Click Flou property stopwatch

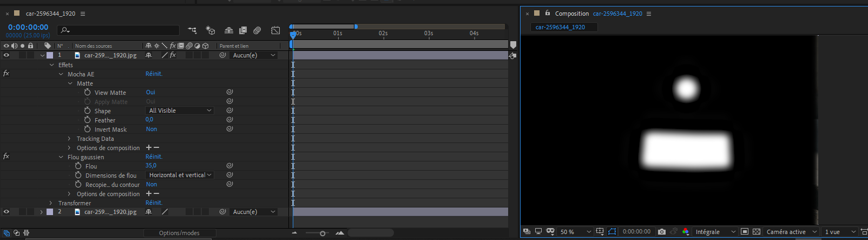coord(78,166)
